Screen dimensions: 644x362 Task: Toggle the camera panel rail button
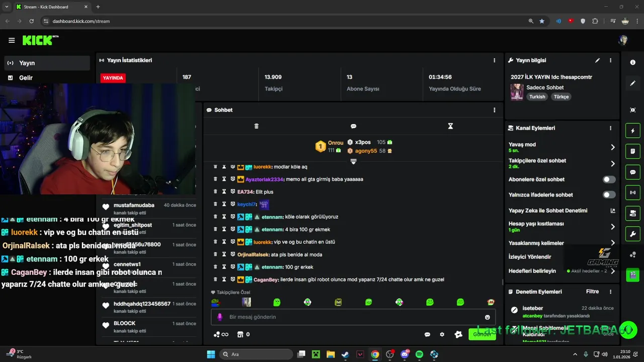(x=633, y=213)
